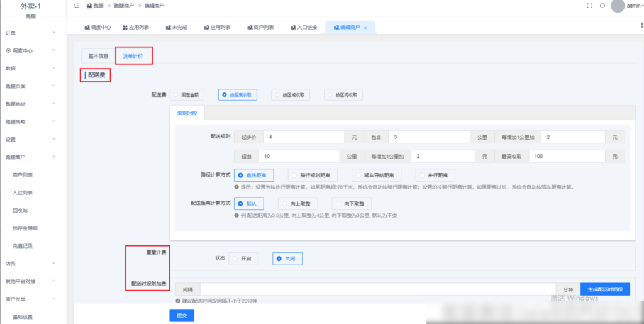This screenshot has width=644, height=324.
Task: Switch to the 调度中心 page tab
Action: click(97, 28)
